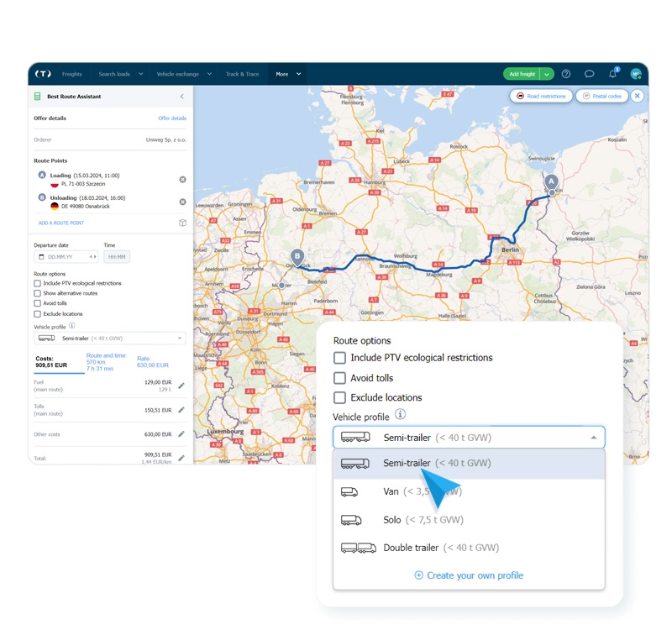Screen dimensions: 672x630
Task: Step the Departure date arrows
Action: [92, 257]
